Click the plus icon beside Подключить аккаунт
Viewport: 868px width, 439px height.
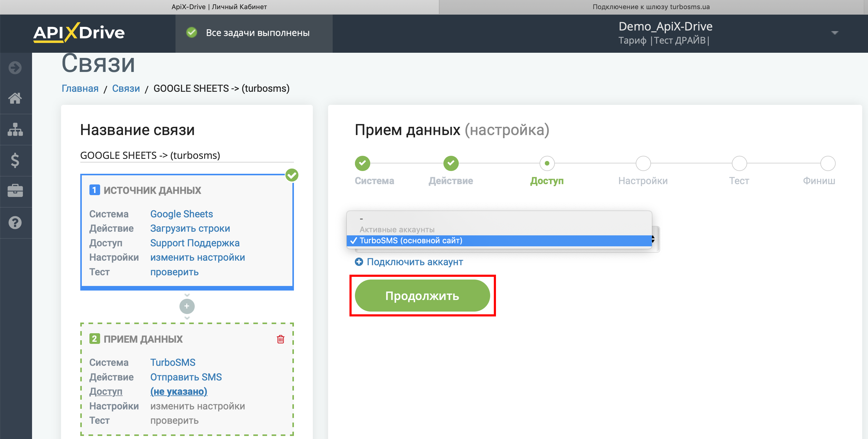(x=359, y=262)
